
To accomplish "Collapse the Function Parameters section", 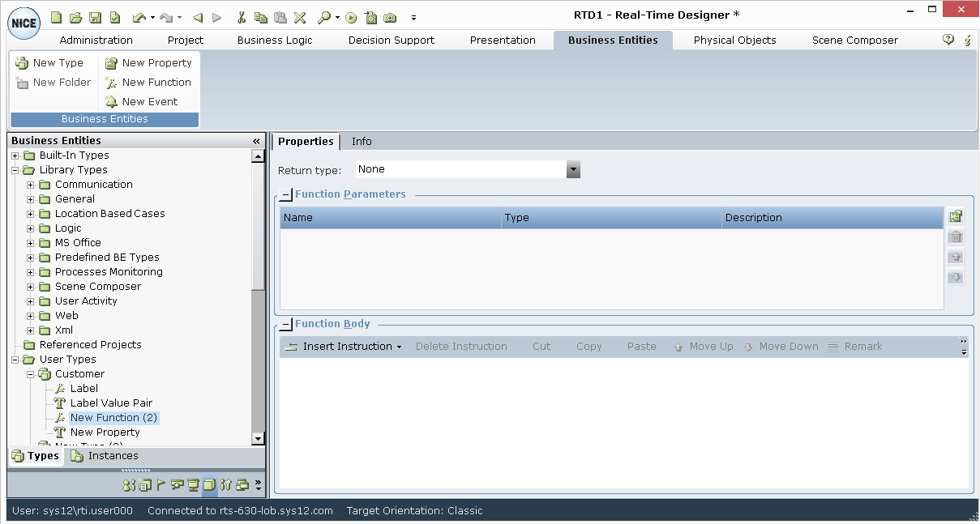I will click(x=285, y=195).
